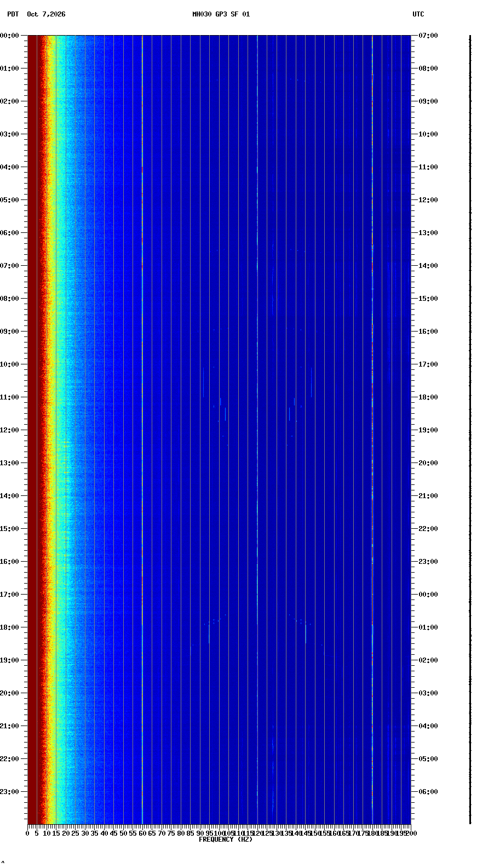The height and width of the screenshot is (868, 494).
Task: Click the 04:00 label on UTC axis
Action: [x=428, y=726]
